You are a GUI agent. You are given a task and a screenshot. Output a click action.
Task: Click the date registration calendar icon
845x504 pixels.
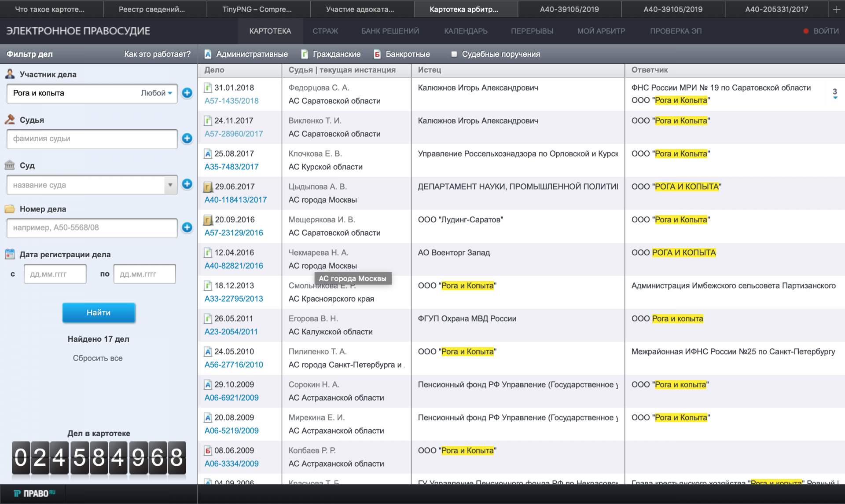pos(10,254)
